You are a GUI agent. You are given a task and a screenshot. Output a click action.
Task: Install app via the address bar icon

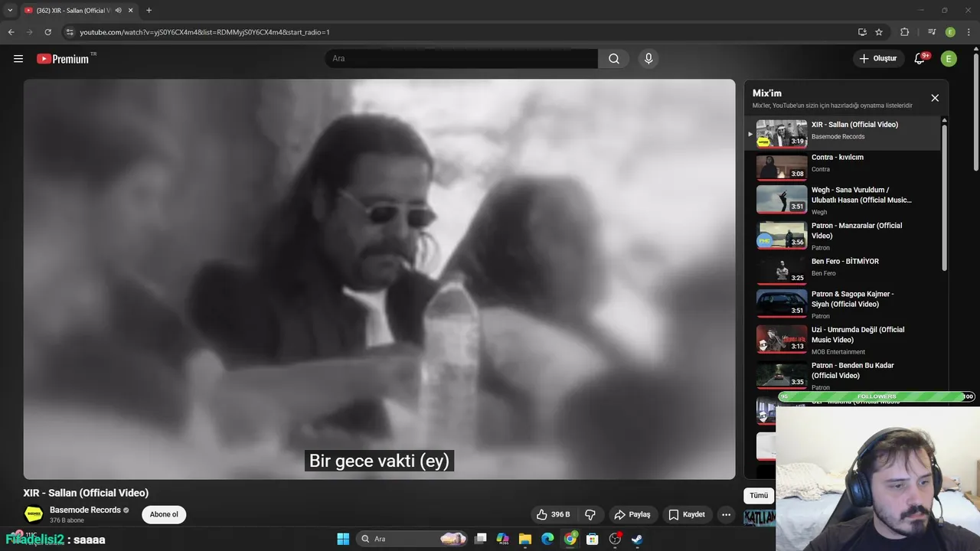[x=862, y=32]
